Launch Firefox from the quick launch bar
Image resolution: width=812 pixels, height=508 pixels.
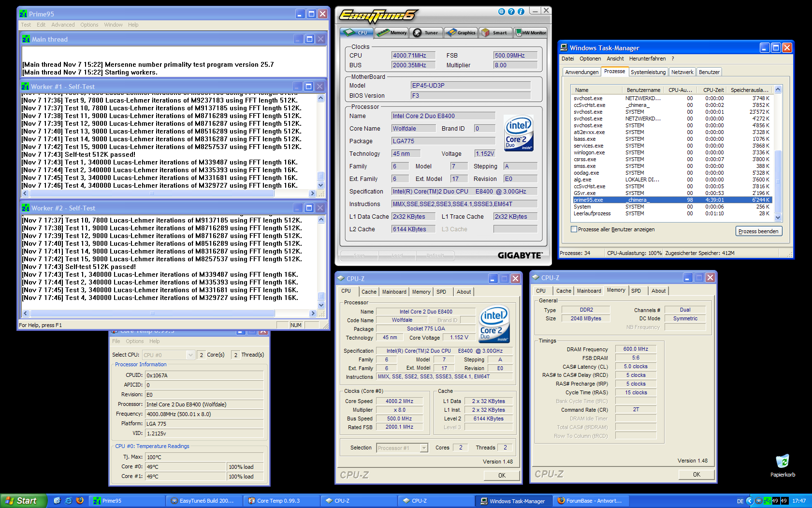pyautogui.click(x=80, y=501)
